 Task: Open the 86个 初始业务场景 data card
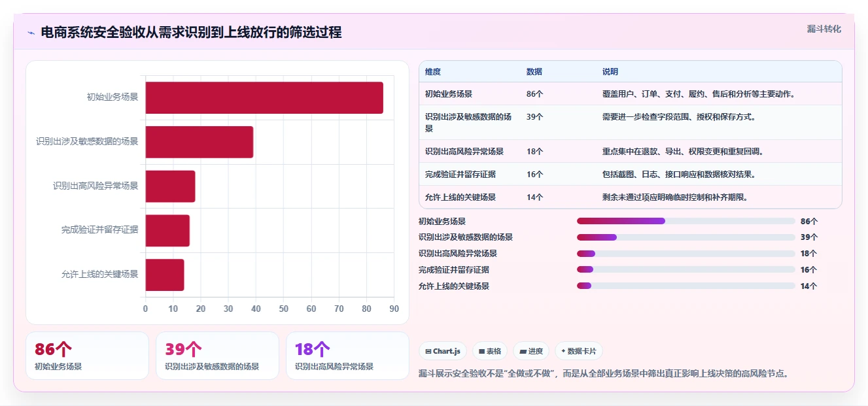[87, 356]
